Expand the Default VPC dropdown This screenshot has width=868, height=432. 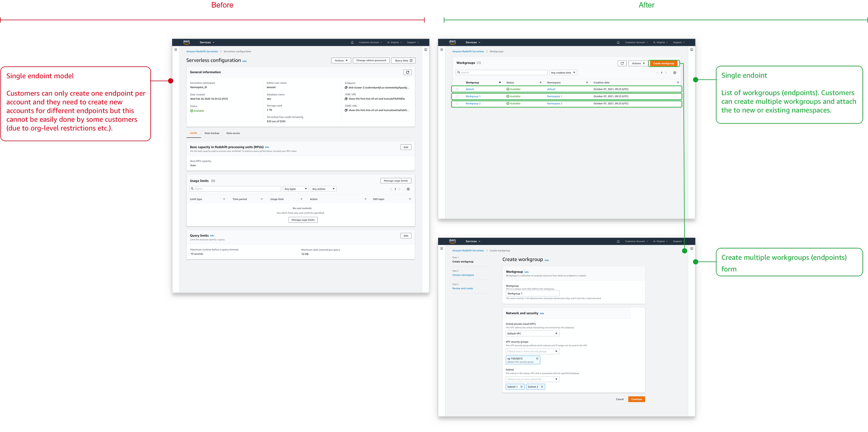(x=532, y=333)
